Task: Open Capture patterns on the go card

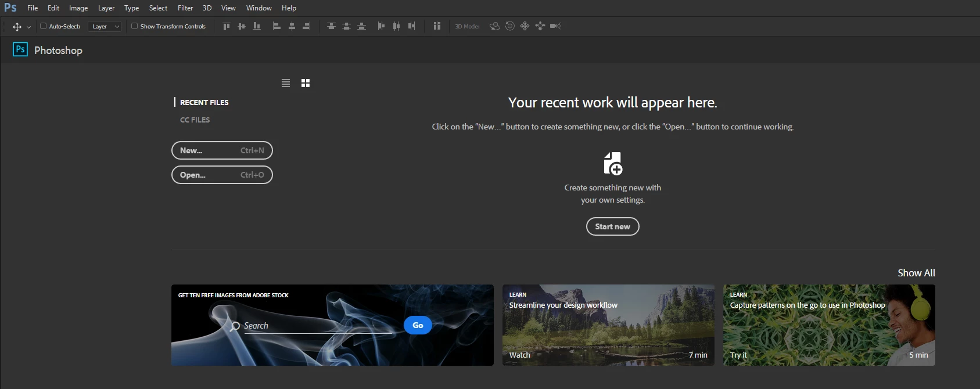Action: pos(829,325)
